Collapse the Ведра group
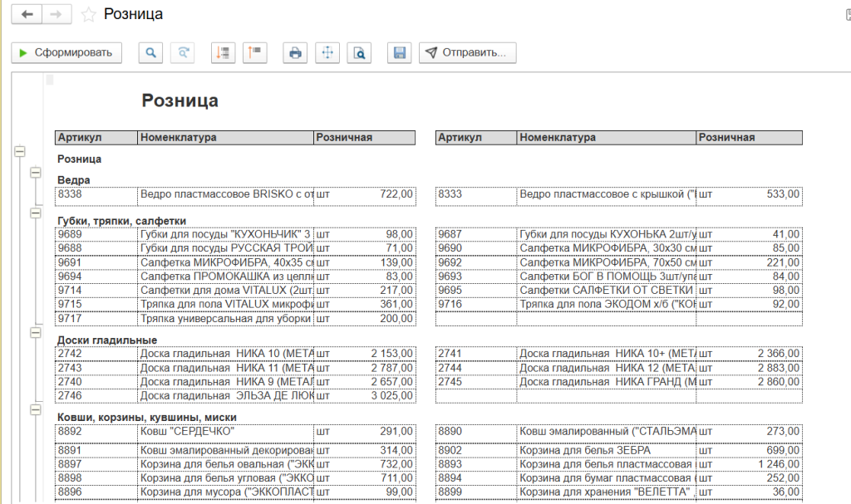851x504 pixels. (x=35, y=172)
